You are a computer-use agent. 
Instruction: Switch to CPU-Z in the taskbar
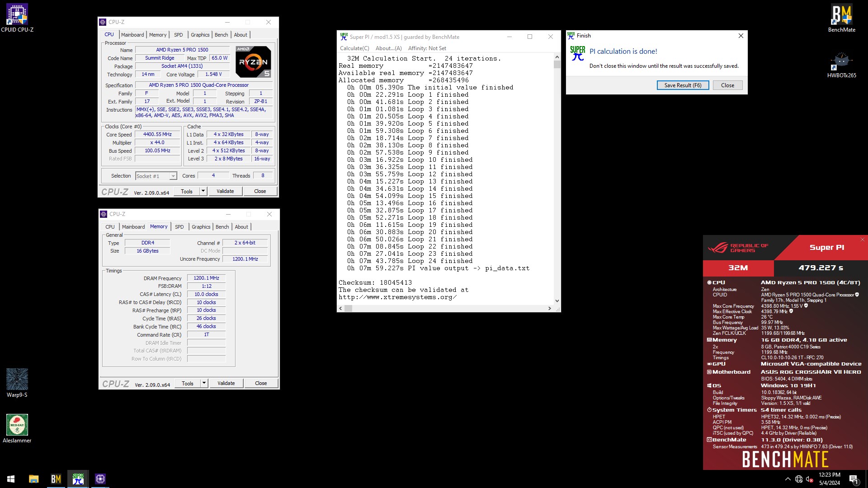point(100,479)
